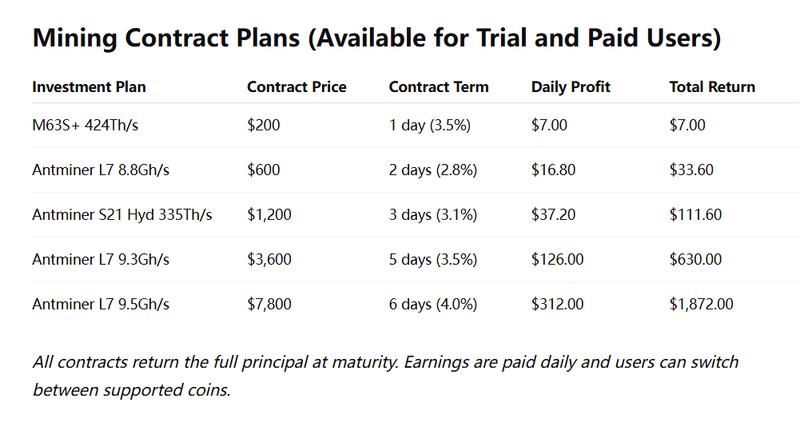Click the Total Return column header
Viewport: 800px width, 423px height.
click(712, 87)
